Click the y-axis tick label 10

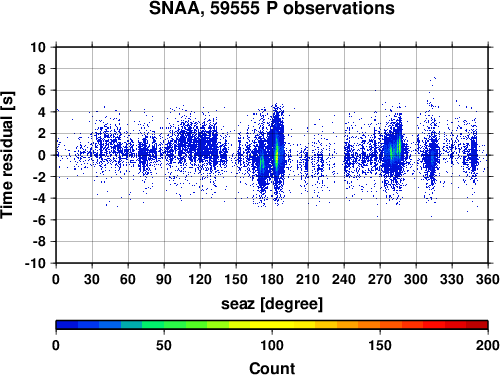[x=38, y=47]
